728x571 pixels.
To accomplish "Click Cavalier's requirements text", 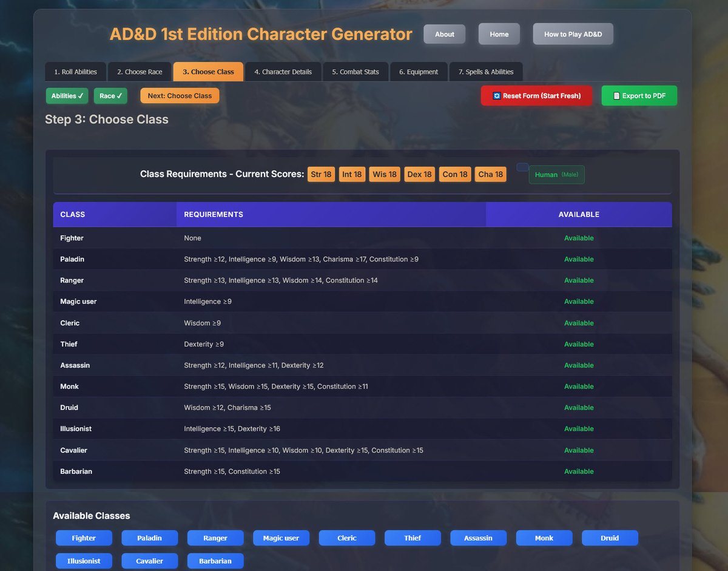I will coord(303,450).
